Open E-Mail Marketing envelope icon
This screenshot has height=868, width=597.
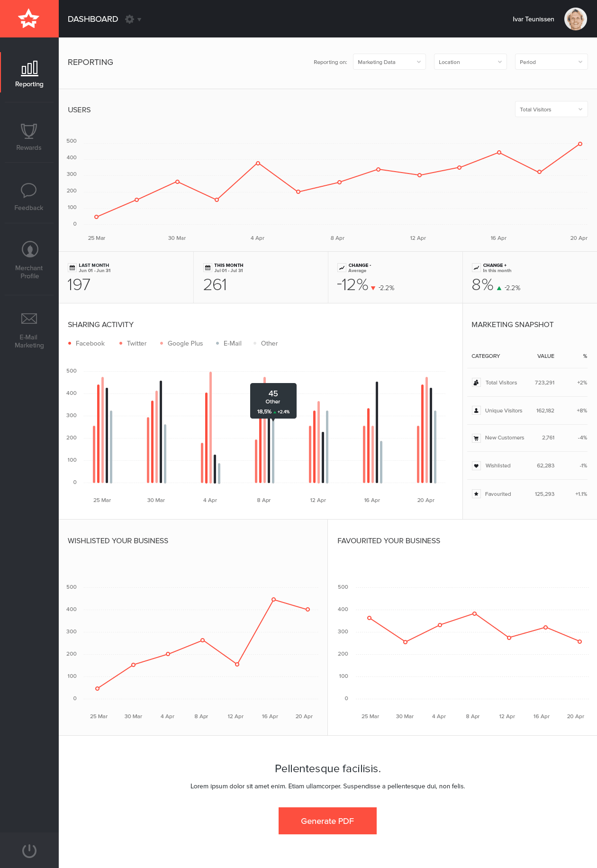pyautogui.click(x=29, y=319)
